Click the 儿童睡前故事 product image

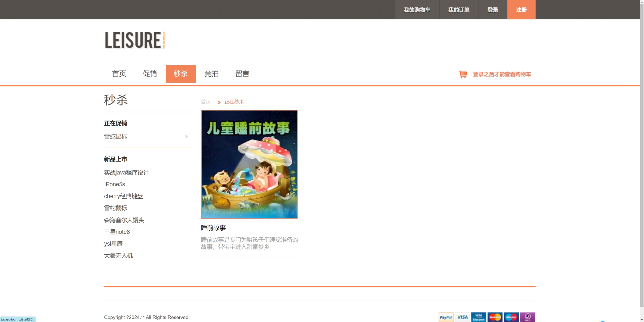pos(249,164)
